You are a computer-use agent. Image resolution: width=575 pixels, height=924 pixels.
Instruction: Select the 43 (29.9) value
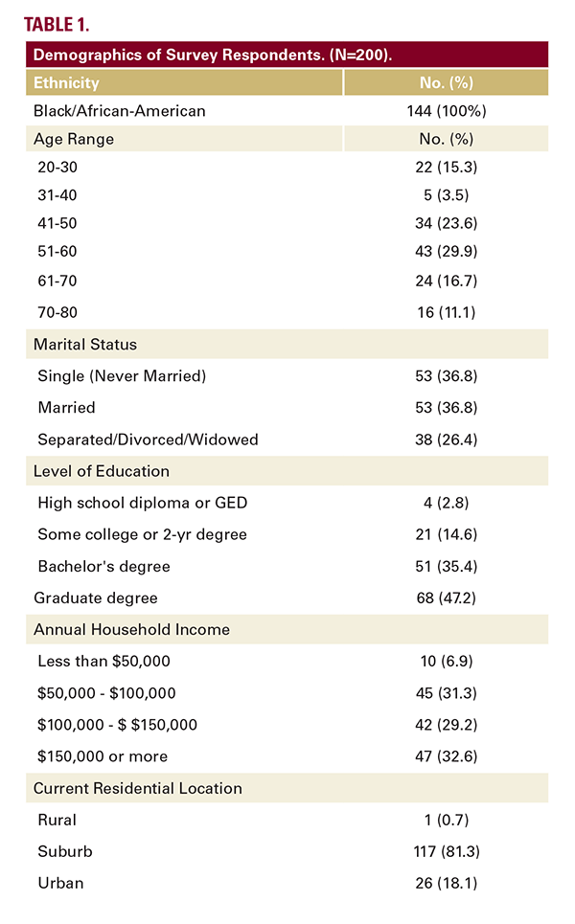(446, 251)
